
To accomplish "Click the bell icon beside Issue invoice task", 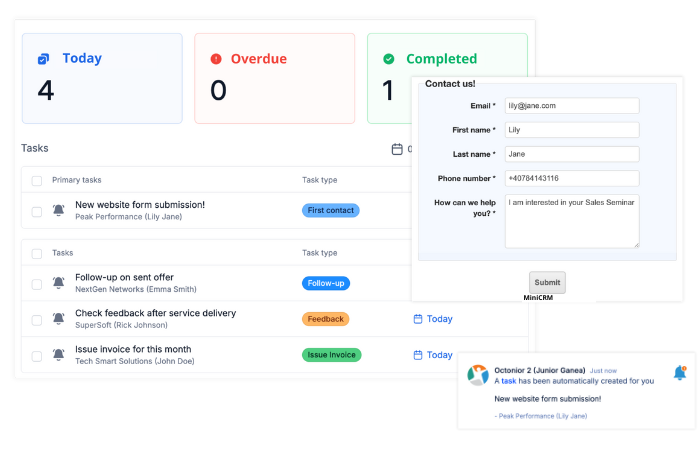I will click(59, 355).
